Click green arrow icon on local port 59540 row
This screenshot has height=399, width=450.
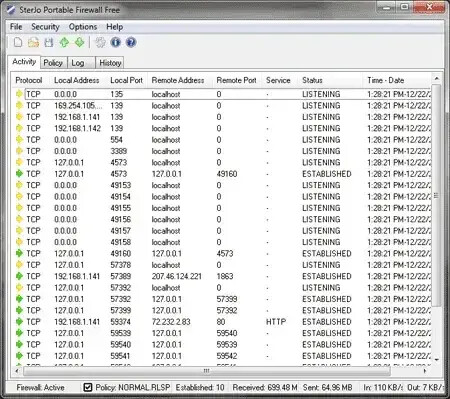[x=19, y=344]
